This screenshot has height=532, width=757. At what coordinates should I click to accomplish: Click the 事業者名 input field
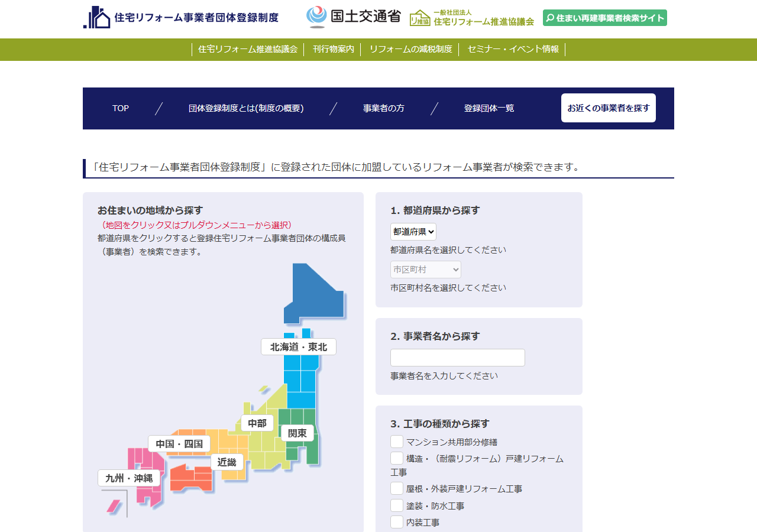(x=458, y=358)
